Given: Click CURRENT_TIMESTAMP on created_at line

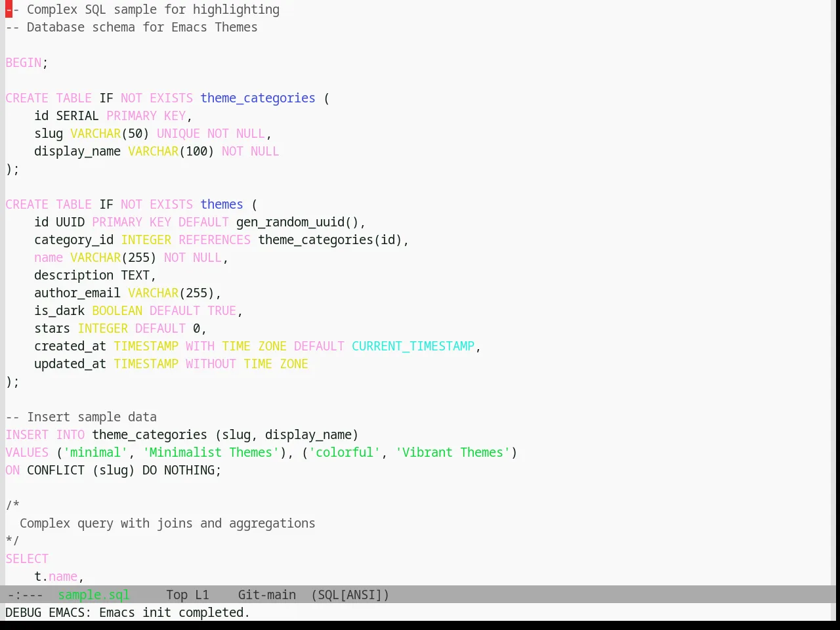Looking at the screenshot, I should click(x=413, y=346).
